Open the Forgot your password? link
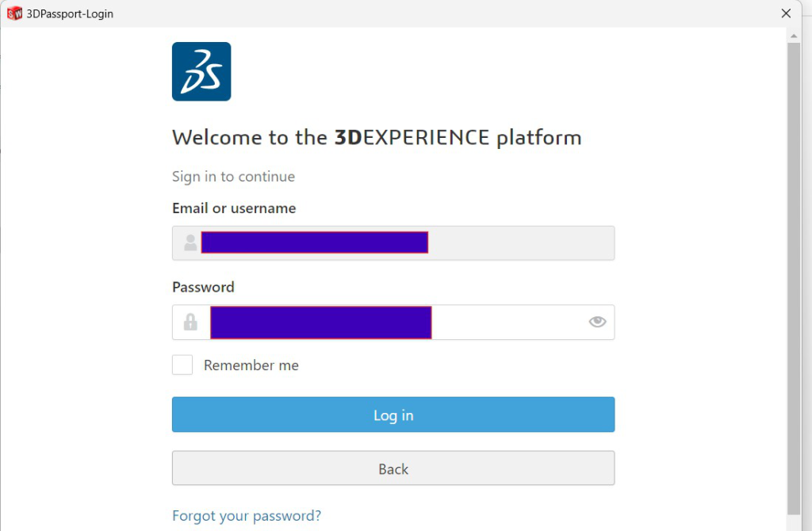812x531 pixels. (x=247, y=516)
